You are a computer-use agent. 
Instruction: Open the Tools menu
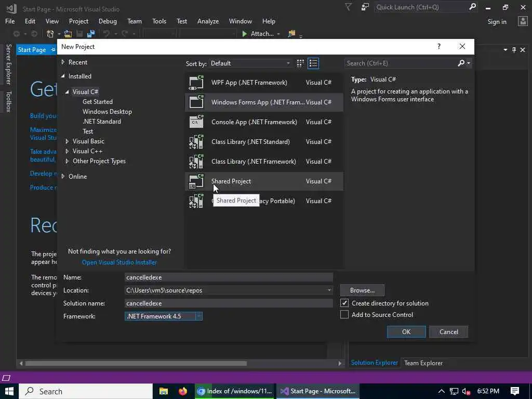159,21
